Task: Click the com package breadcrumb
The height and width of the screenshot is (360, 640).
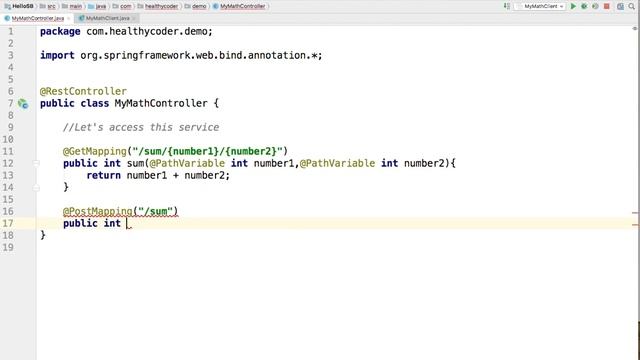Action: click(x=122, y=6)
